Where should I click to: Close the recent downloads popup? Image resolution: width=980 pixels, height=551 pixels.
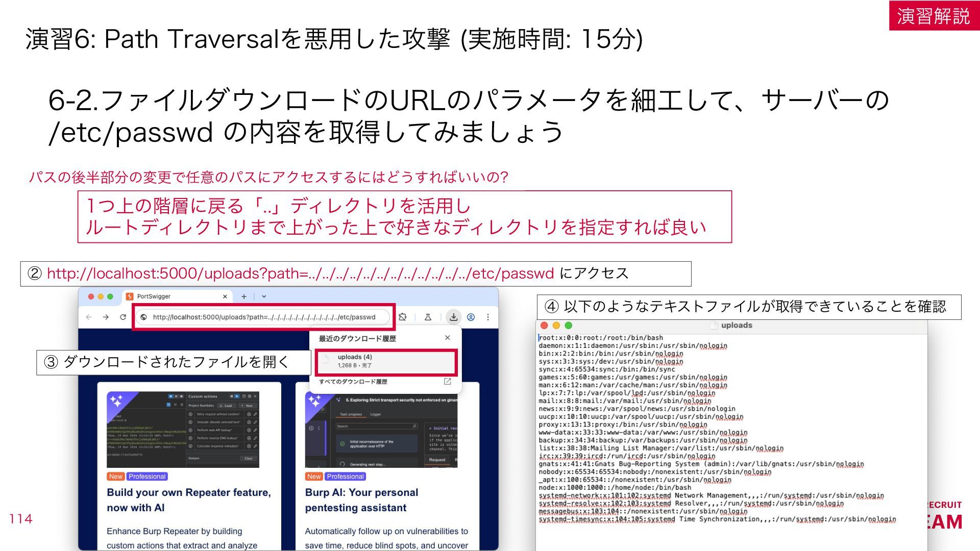click(448, 338)
